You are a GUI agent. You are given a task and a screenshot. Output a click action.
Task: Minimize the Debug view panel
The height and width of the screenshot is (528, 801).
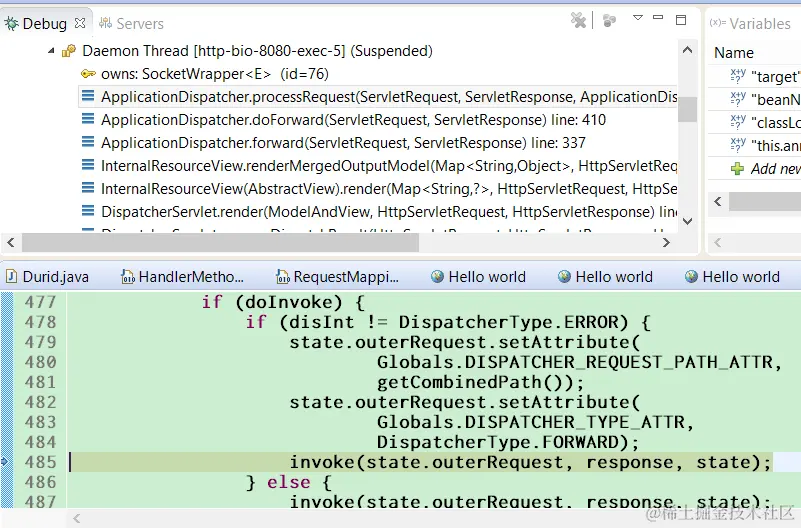coord(658,17)
